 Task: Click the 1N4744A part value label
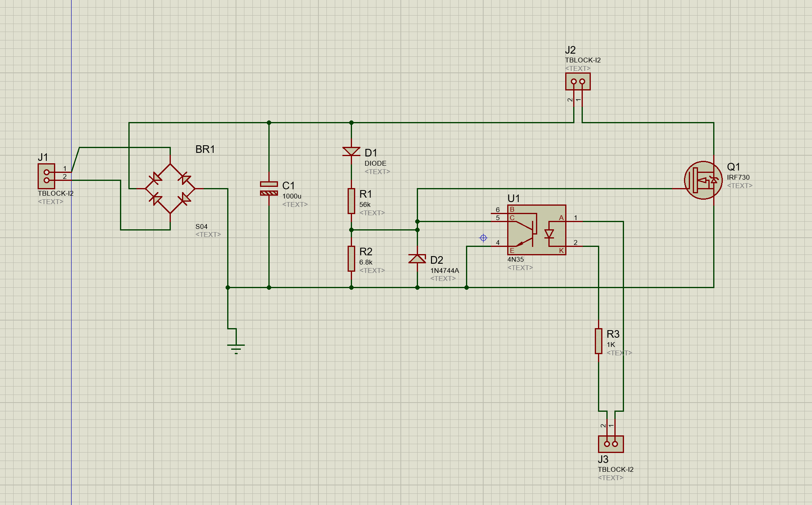[x=444, y=271]
